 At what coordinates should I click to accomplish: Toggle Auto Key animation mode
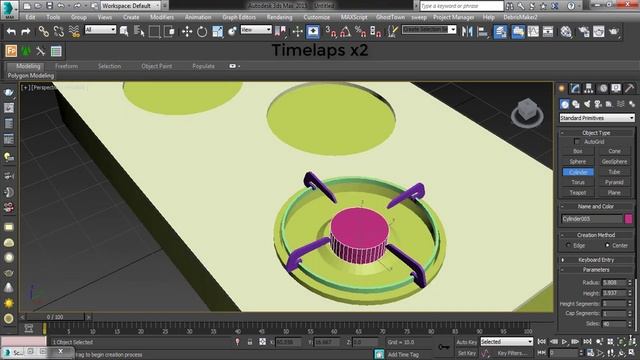coord(467,342)
